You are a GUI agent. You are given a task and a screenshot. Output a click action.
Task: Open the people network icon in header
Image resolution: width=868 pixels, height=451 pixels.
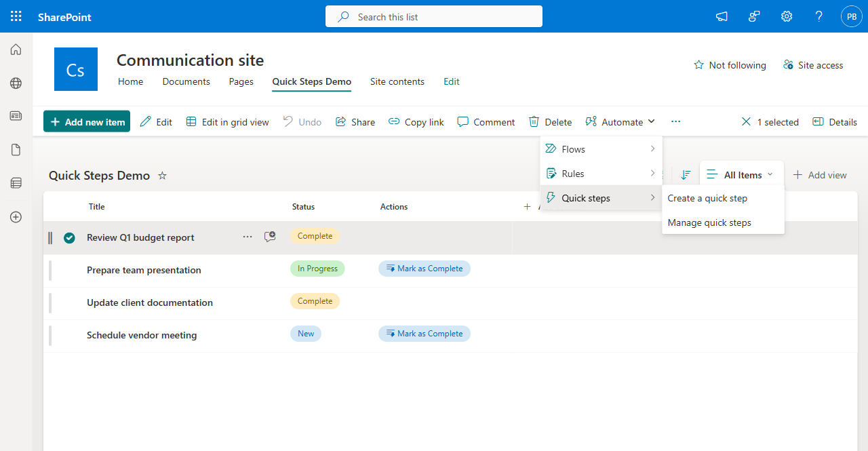pyautogui.click(x=754, y=16)
